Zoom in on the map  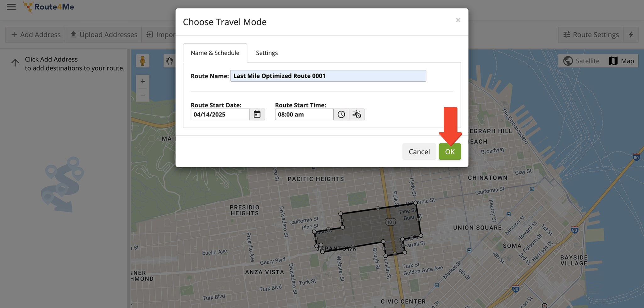142,82
